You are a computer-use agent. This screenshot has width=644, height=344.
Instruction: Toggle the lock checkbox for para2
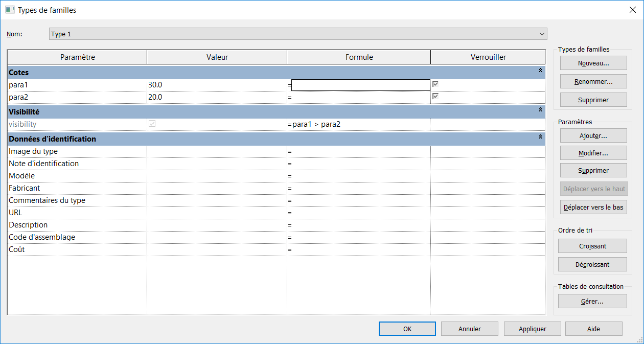pos(435,96)
